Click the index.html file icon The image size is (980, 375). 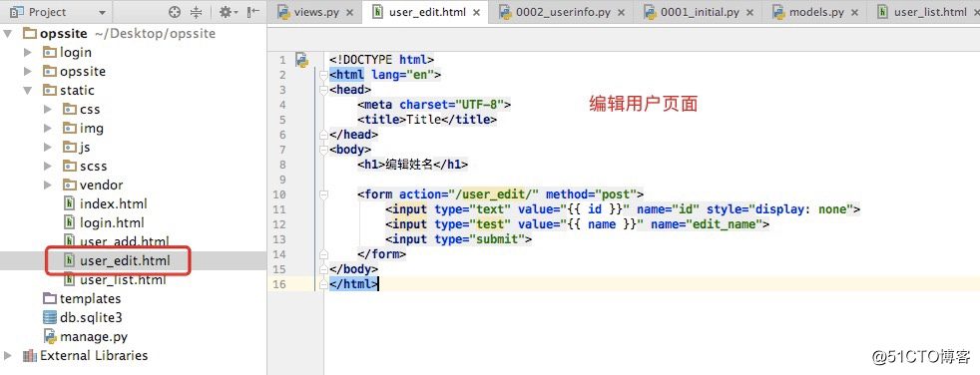coord(70,203)
